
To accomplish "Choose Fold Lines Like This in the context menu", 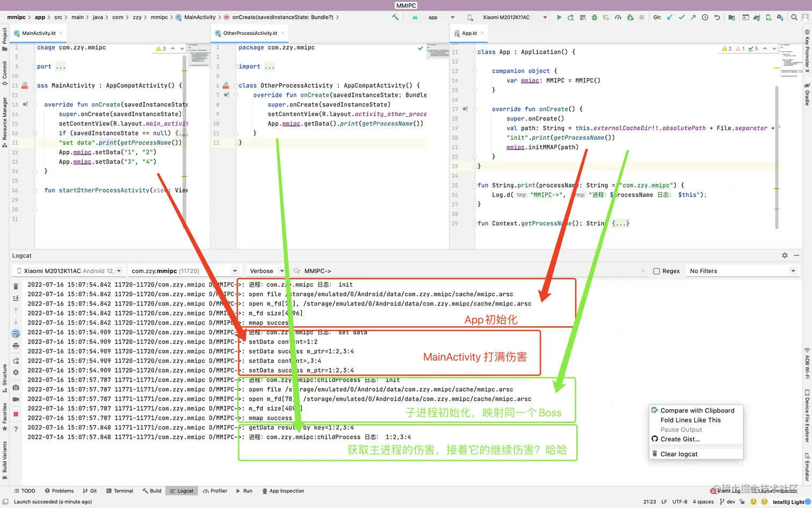I will (x=697, y=420).
